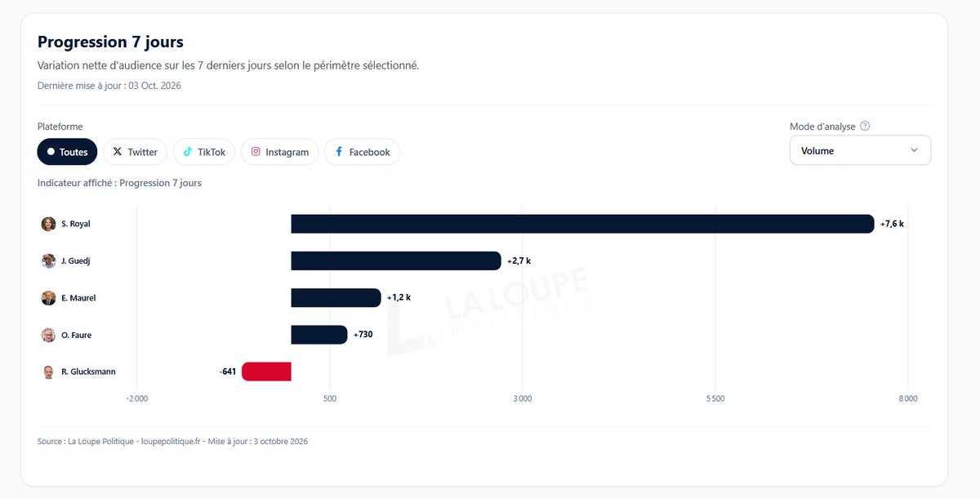Click the TikTok logo icon

[x=188, y=152]
